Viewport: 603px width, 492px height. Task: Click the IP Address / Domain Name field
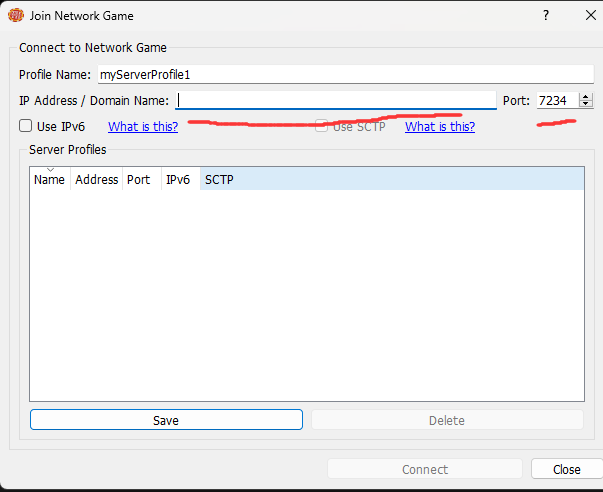pyautogui.click(x=335, y=100)
